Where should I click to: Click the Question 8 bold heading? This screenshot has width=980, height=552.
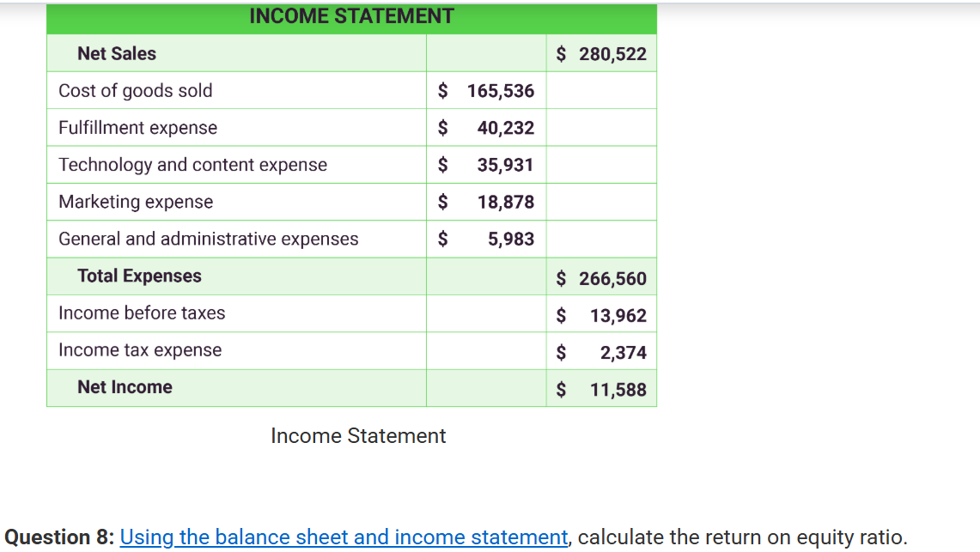coord(59,537)
